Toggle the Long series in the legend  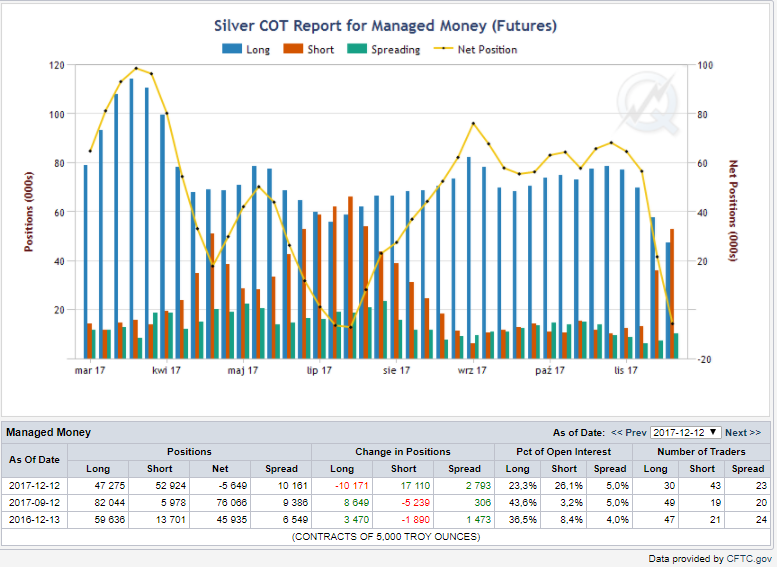[x=246, y=50]
